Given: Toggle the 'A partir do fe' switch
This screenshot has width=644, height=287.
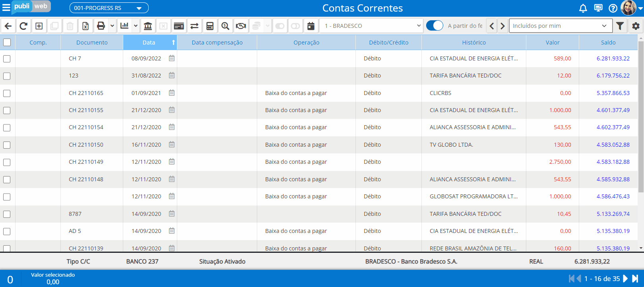Looking at the screenshot, I should coord(435,25).
